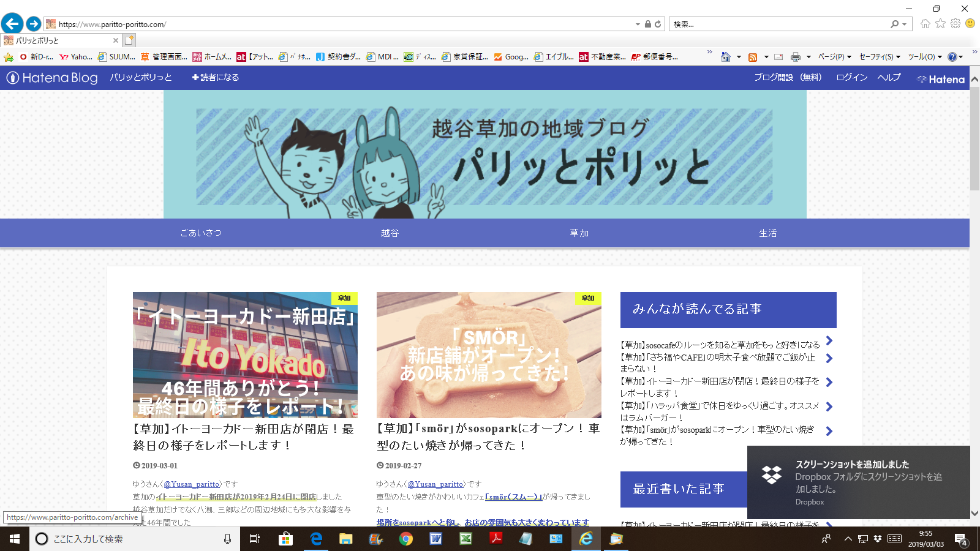Viewport: 980px width, 551px height.
Task: Open the 管理画面 favorites bookmark
Action: click(164, 57)
